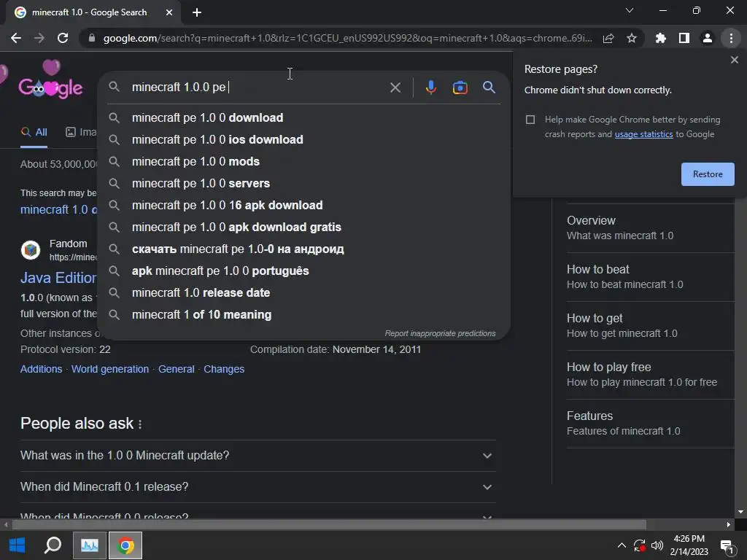
Task: View site lock information icon
Action: 92,38
